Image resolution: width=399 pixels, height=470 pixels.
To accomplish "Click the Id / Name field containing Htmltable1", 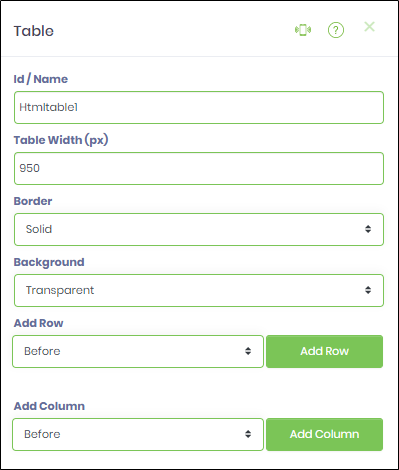I will point(199,107).
